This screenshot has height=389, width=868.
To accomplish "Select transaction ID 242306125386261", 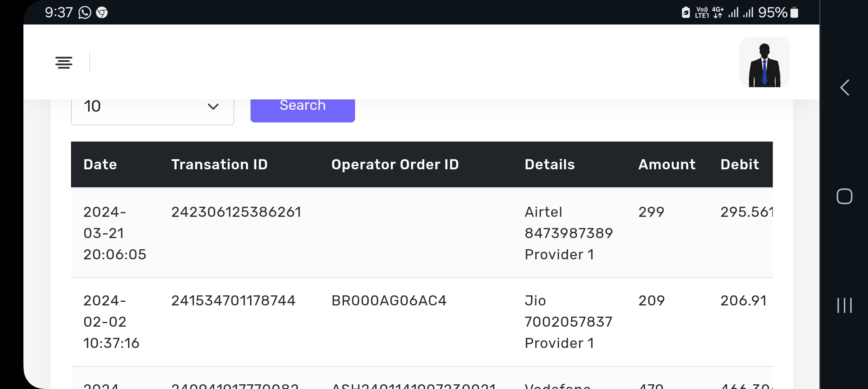I will click(236, 212).
